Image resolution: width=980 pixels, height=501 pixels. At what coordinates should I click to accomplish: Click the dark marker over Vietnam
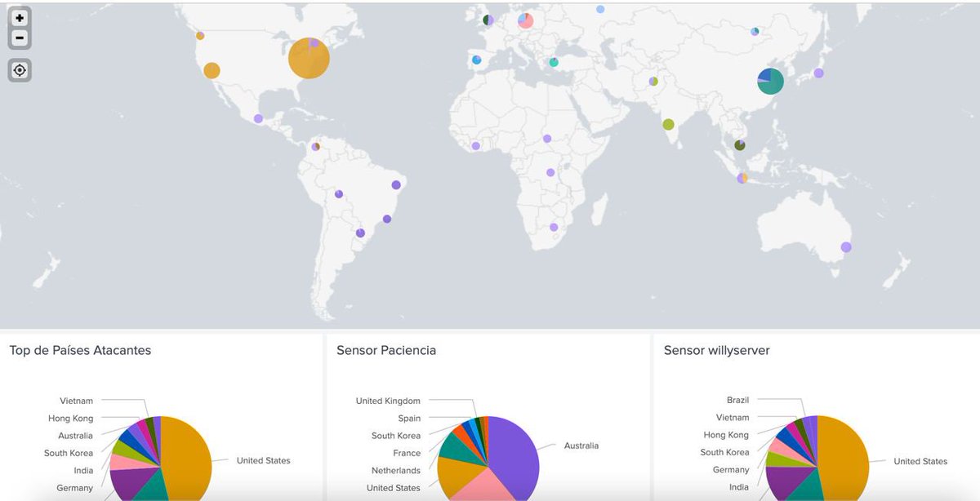(x=739, y=145)
